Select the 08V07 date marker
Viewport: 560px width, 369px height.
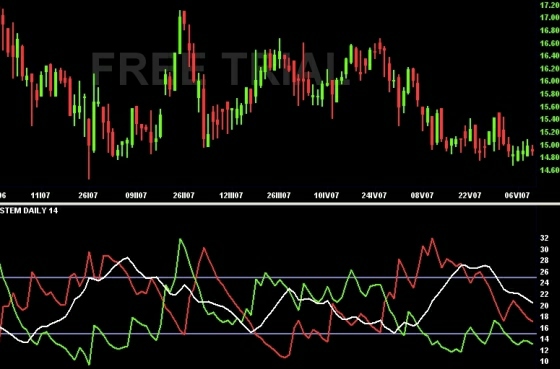pyautogui.click(x=422, y=195)
